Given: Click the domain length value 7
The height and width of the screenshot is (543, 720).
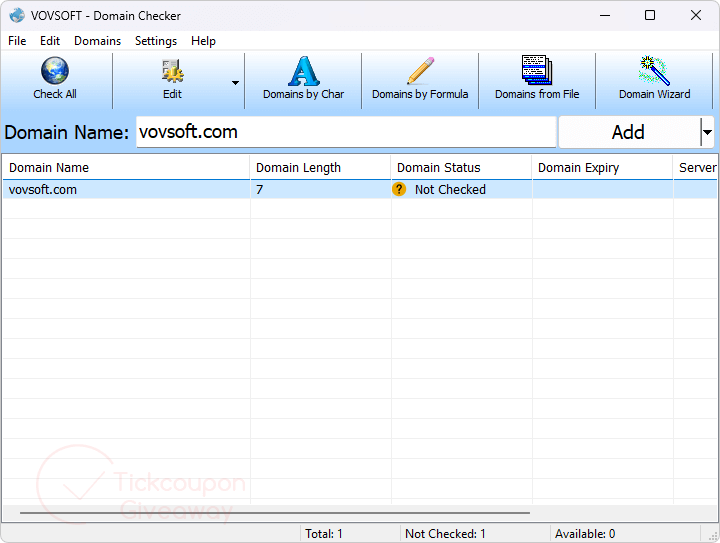Looking at the screenshot, I should (259, 190).
